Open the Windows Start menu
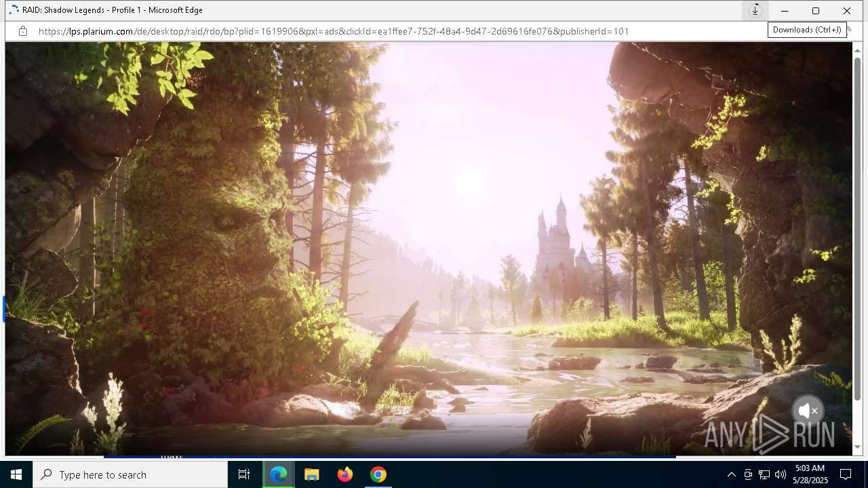Viewport: 868px width, 488px height. 16,474
